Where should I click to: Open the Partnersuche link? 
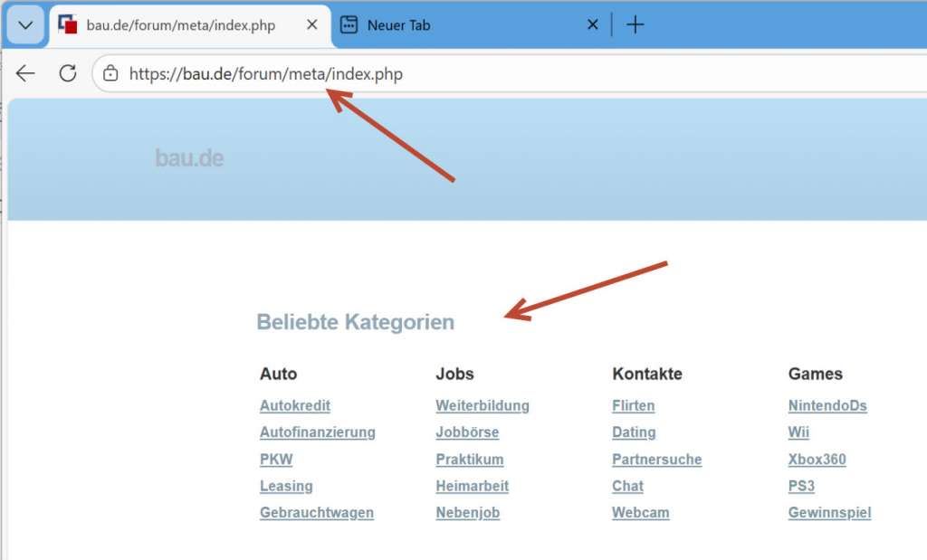click(x=656, y=459)
